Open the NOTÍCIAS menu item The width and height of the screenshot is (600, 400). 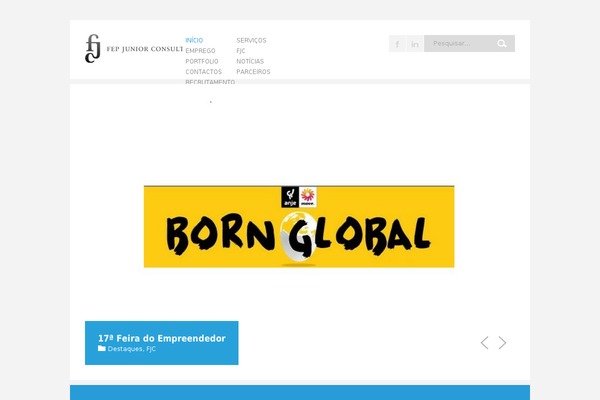250,61
